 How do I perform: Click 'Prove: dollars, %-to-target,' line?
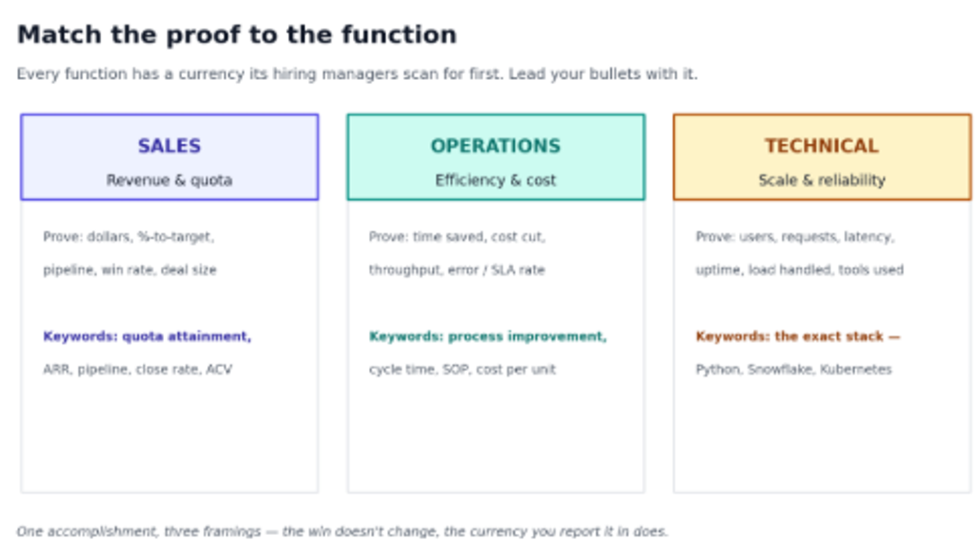click(128, 237)
